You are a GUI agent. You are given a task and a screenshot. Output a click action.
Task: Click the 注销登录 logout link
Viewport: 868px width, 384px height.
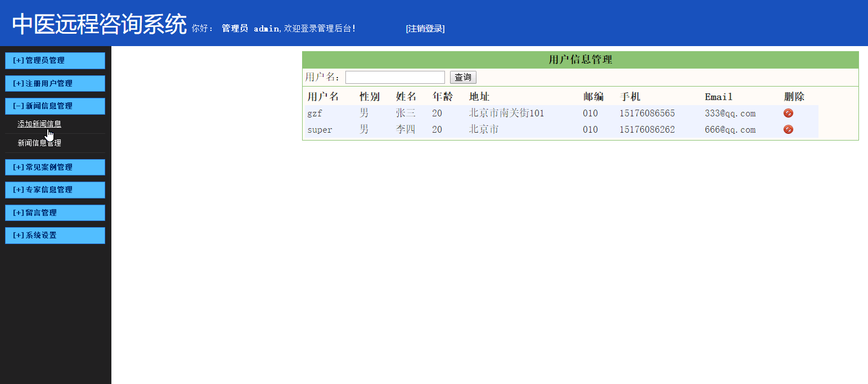pos(425,29)
